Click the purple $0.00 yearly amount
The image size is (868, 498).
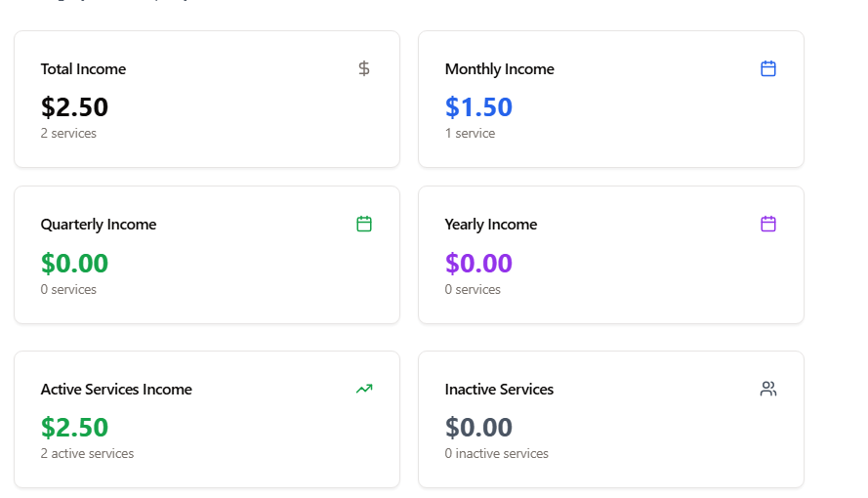pos(478,263)
